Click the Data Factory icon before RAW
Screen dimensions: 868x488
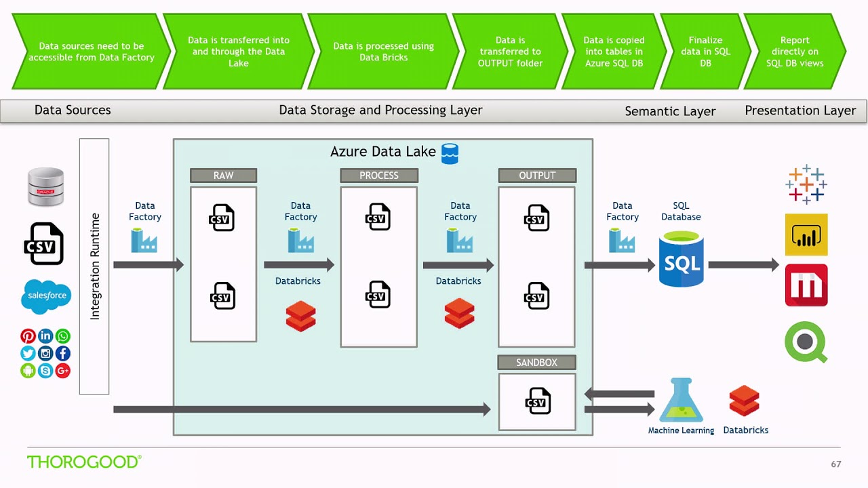tap(144, 240)
